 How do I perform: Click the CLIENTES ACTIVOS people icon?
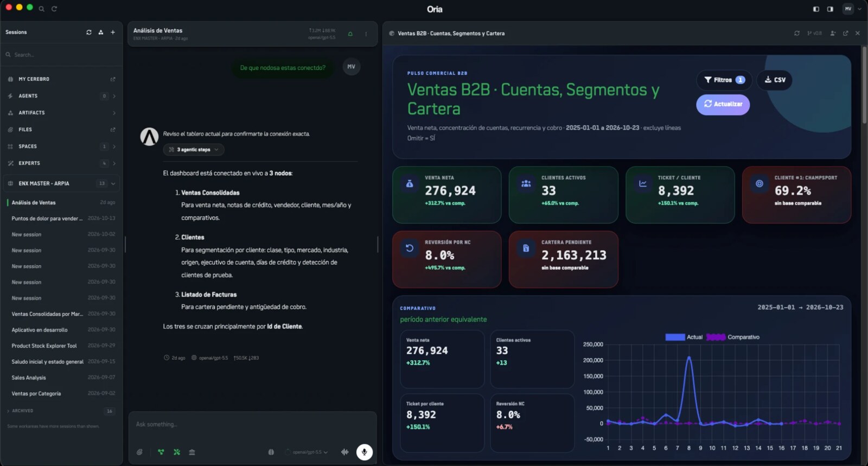click(x=526, y=184)
